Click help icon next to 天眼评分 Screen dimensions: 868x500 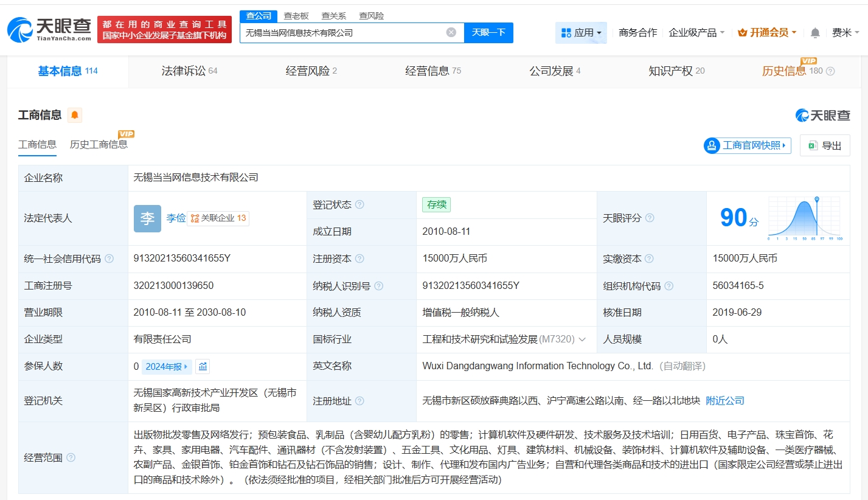[x=650, y=218]
